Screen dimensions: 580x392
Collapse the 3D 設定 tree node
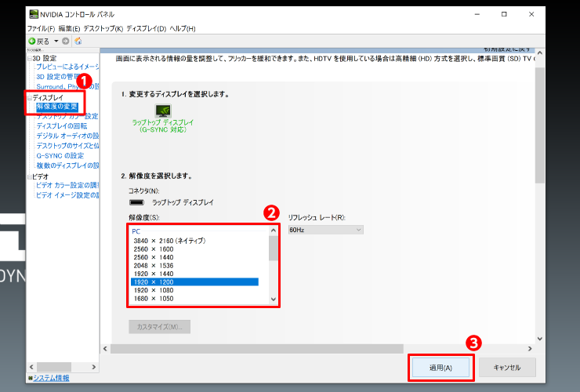pos(30,59)
